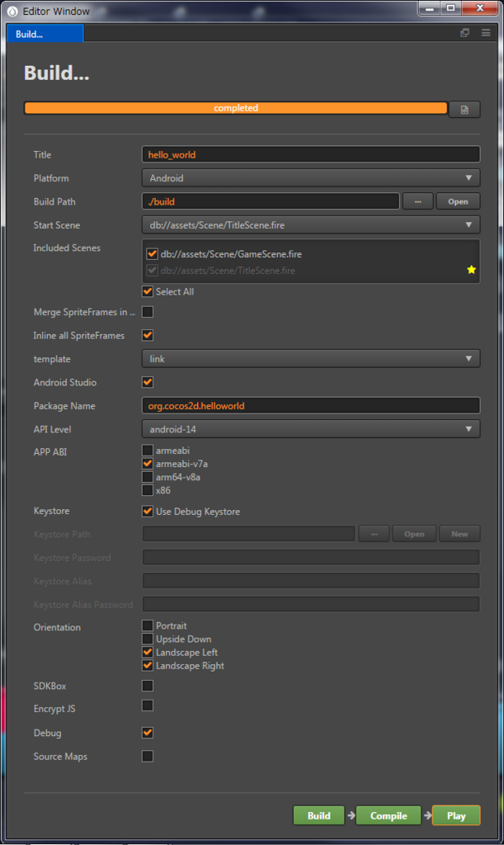
Task: Open the build log file icon
Action: [464, 109]
